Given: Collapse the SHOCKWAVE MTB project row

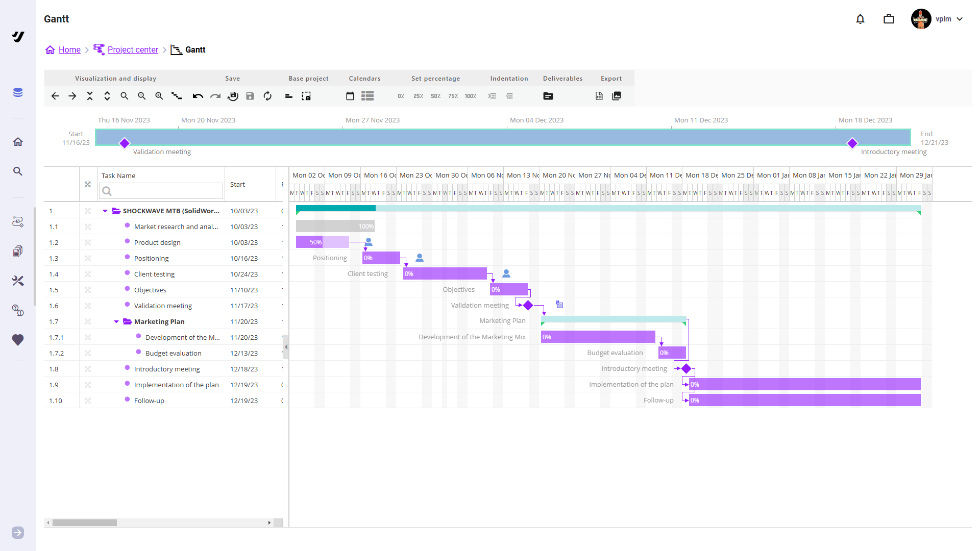Looking at the screenshot, I should tap(105, 211).
